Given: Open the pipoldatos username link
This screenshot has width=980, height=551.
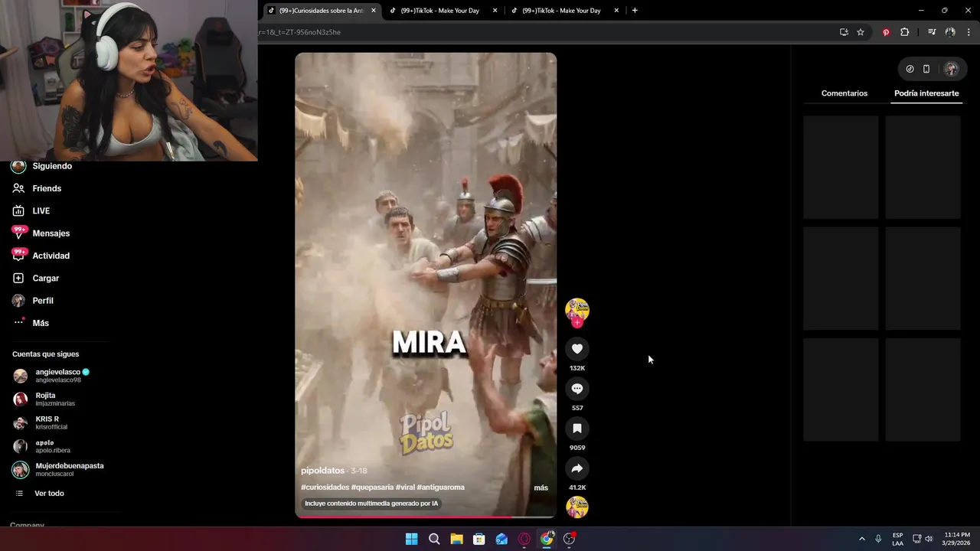Looking at the screenshot, I should pyautogui.click(x=322, y=471).
